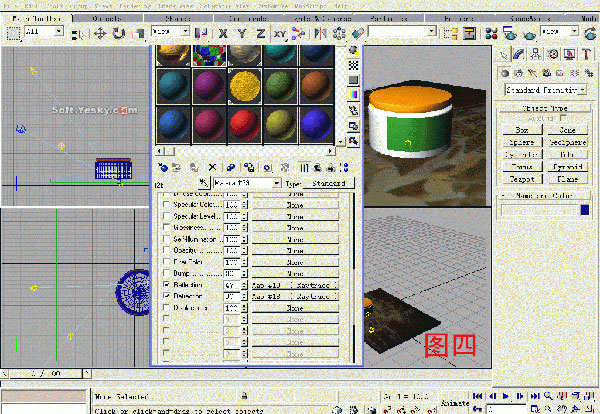
Task: Toggle the AutoGrid checkbox
Action: (562, 118)
